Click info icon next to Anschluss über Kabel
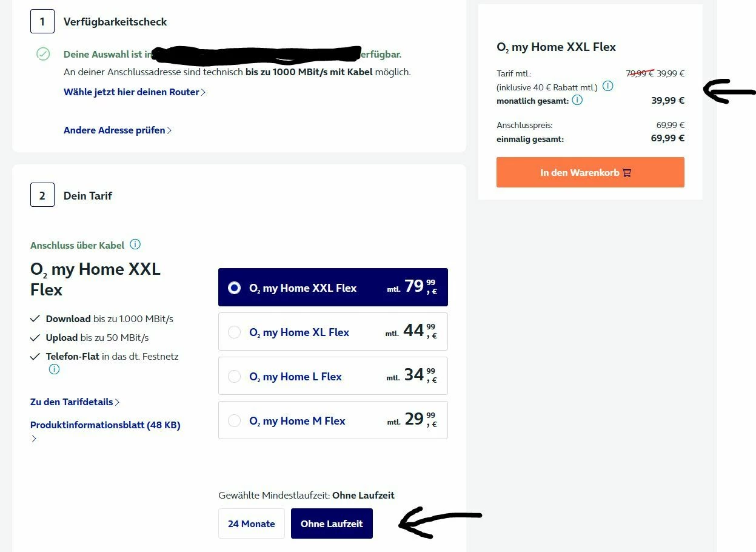Image resolution: width=756 pixels, height=552 pixels. [135, 244]
